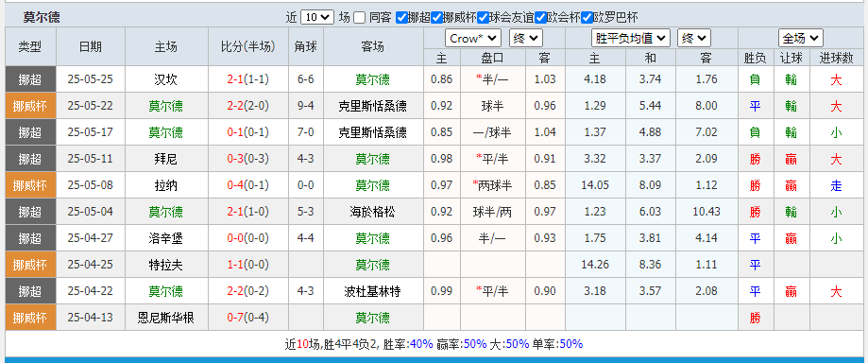Click the 海於格松 away team link
Viewport: 868px width, 363px height.
point(372,212)
